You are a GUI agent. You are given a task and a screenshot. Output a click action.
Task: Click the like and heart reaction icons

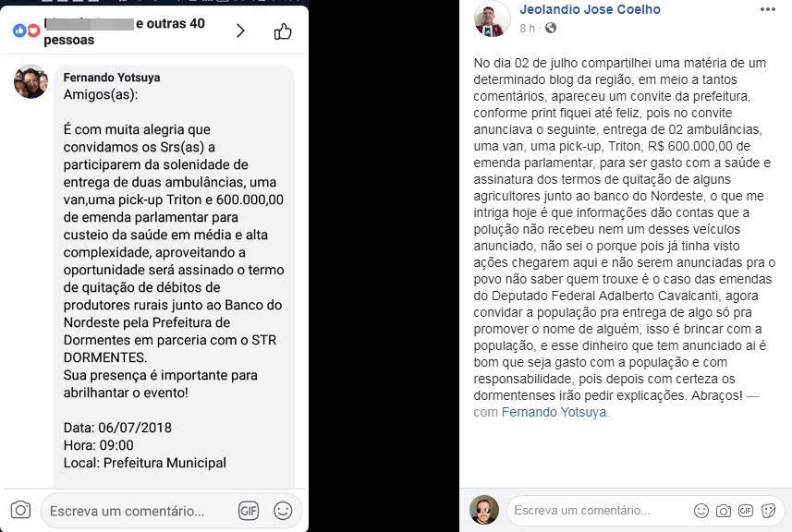point(26,30)
